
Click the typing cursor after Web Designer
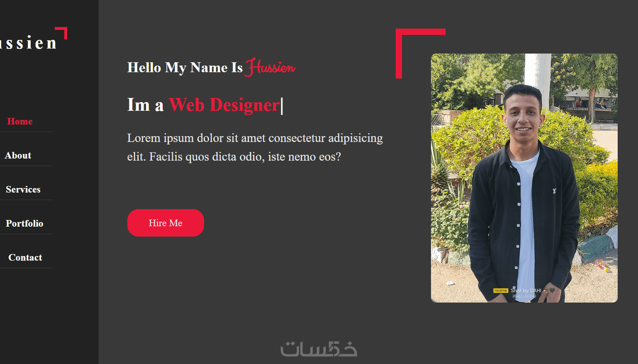[282, 106]
